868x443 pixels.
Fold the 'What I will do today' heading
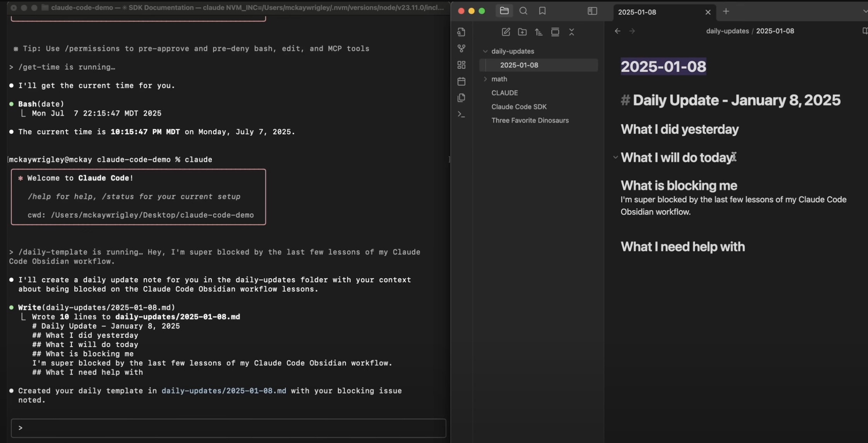[615, 157]
